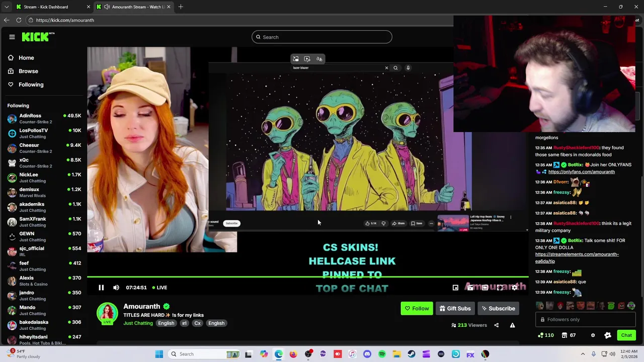Image resolution: width=644 pixels, height=362 pixels.
Task: Open feef channel in Following list
Action: (x=44, y=266)
